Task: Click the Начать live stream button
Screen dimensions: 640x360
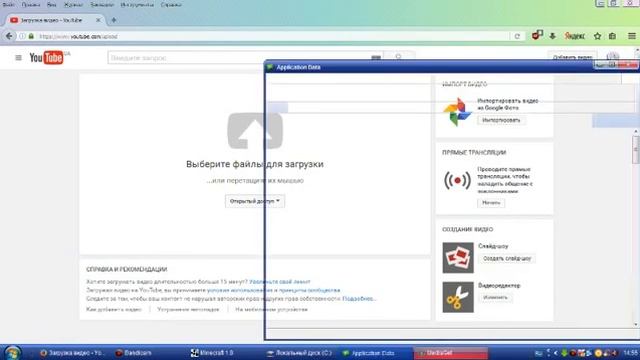Action: 491,202
